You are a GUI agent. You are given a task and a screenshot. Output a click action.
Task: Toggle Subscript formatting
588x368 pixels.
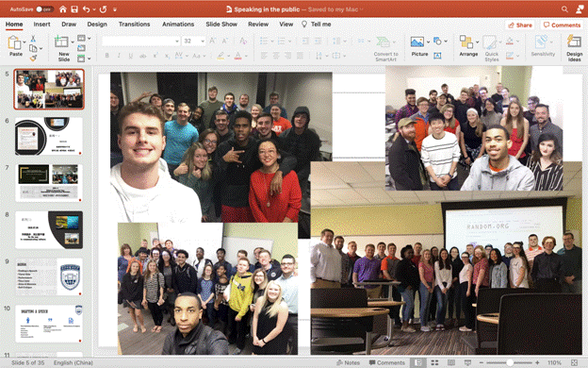click(167, 56)
